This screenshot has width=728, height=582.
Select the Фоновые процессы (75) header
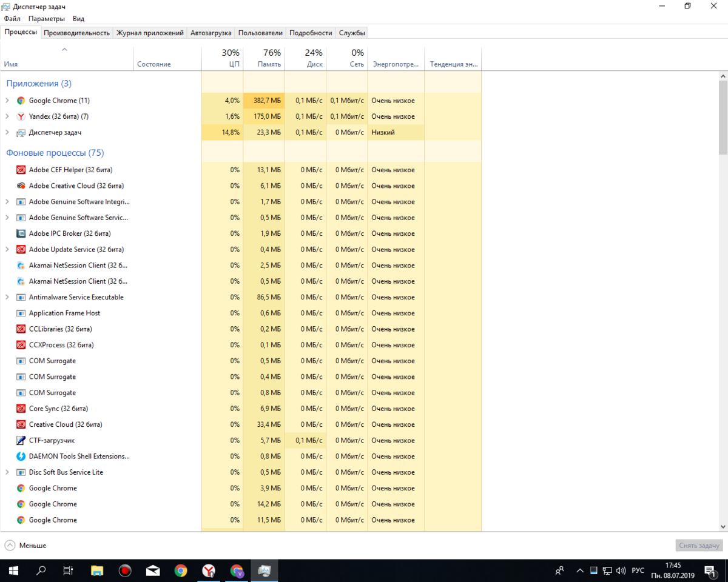pyautogui.click(x=55, y=153)
